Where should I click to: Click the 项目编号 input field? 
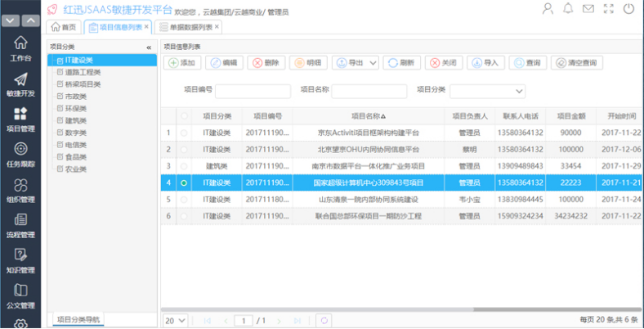[253, 92]
